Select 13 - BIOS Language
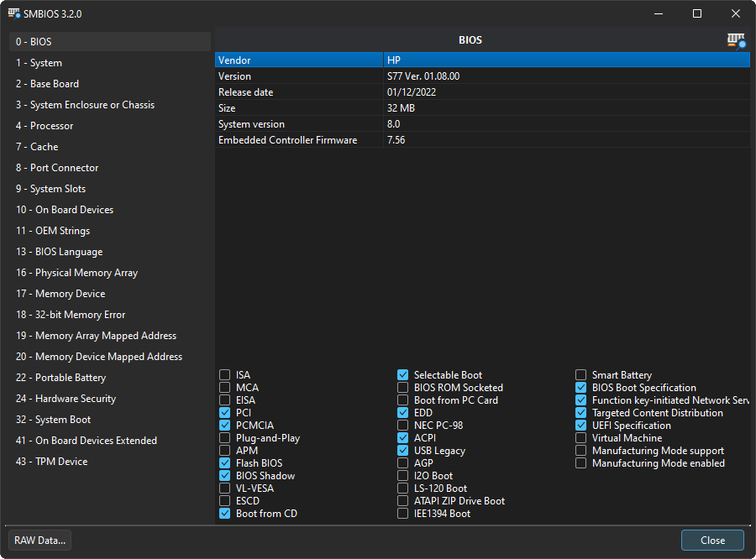756x559 pixels. (x=110, y=252)
